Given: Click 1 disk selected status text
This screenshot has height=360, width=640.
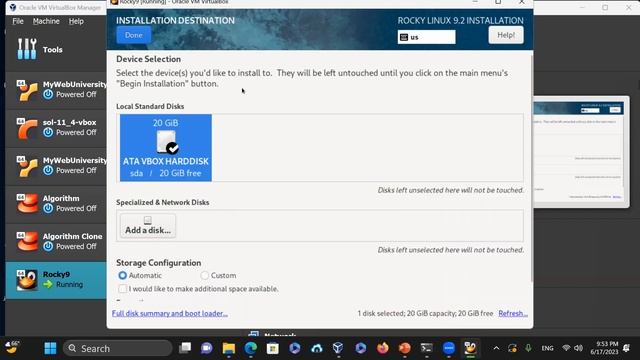Looking at the screenshot, I should (x=425, y=313).
